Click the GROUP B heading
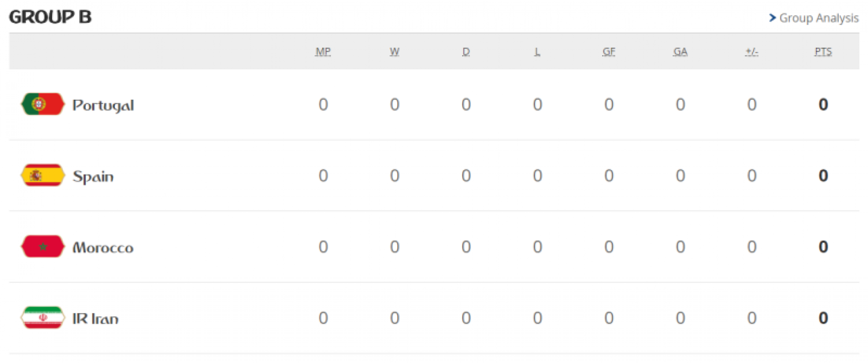Screen dimensions: 868x363 click(x=50, y=17)
